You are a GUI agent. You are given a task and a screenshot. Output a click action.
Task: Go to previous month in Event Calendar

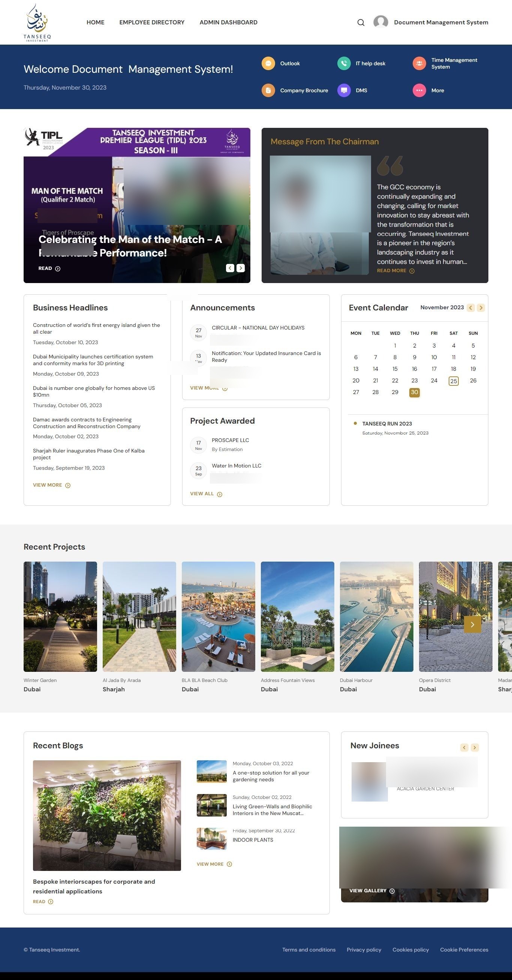[x=471, y=308]
